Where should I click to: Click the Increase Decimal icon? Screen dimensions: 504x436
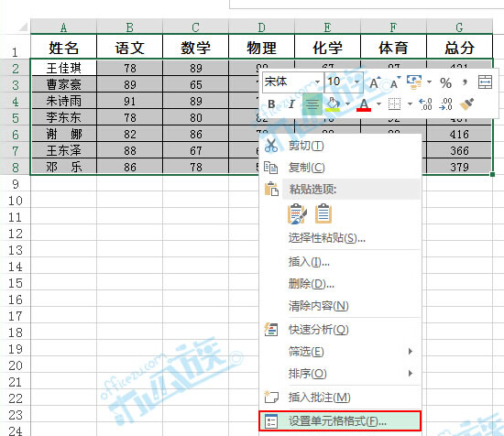(x=426, y=104)
